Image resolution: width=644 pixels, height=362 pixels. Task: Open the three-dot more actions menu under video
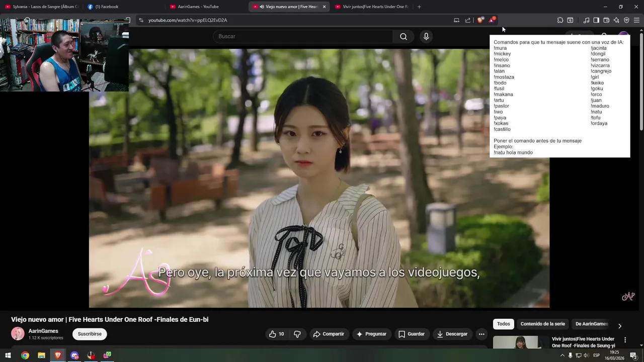point(481,334)
